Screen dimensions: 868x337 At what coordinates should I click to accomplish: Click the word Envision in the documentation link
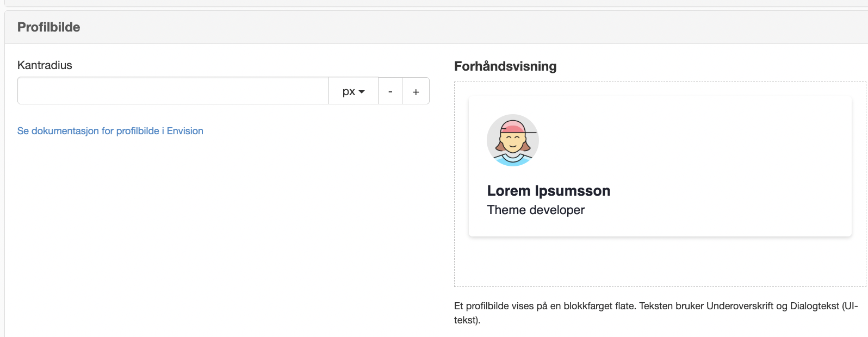pyautogui.click(x=185, y=131)
